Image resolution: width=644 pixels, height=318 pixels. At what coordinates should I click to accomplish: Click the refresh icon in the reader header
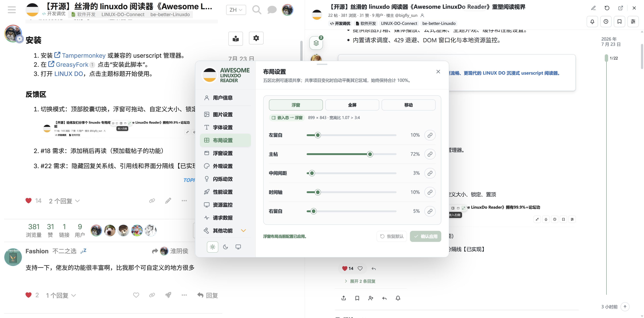pyautogui.click(x=607, y=8)
